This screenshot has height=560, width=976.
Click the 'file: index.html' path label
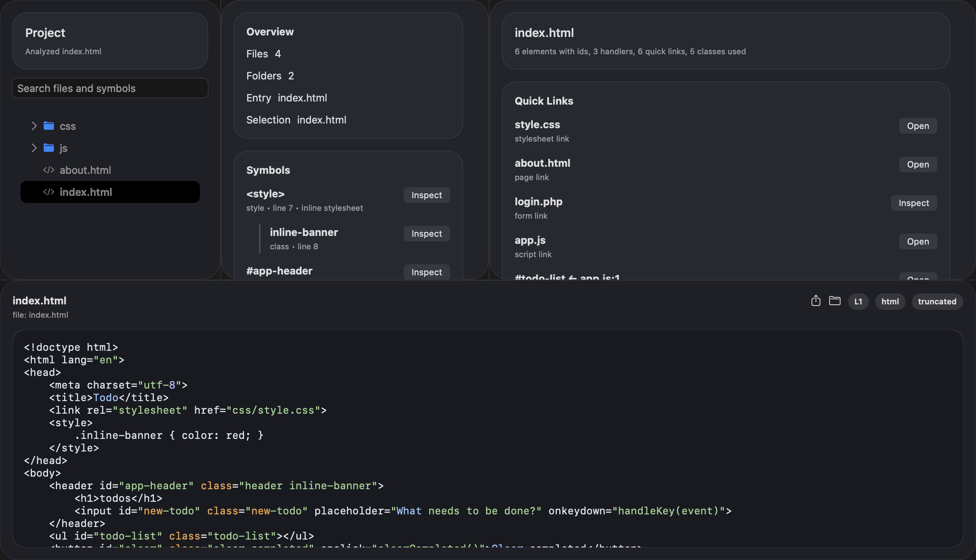(x=40, y=315)
